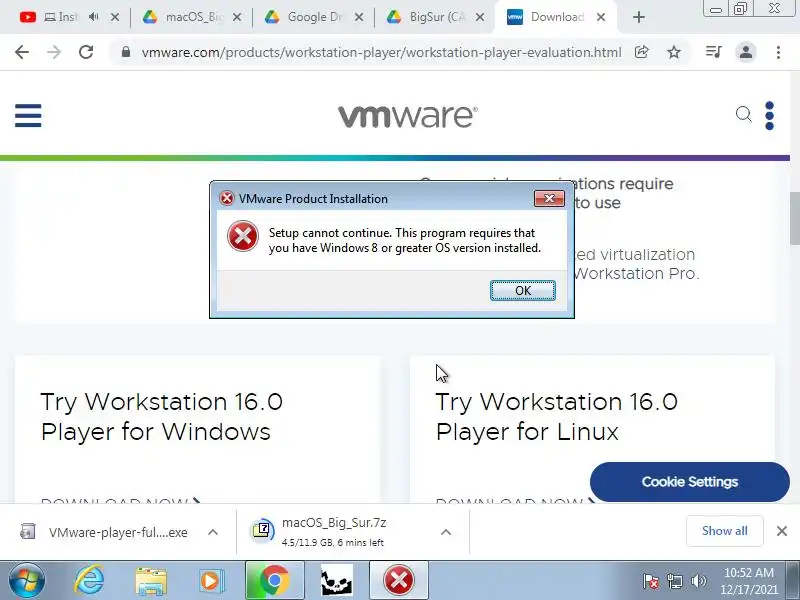Image resolution: width=800 pixels, height=600 pixels.
Task: Close the VMware Download tab
Action: pos(601,17)
